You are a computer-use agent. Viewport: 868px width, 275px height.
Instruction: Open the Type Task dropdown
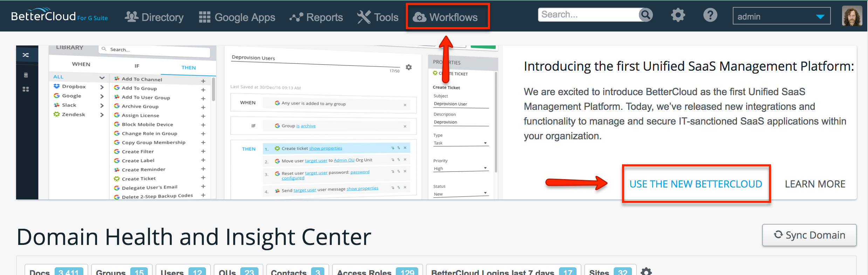click(x=460, y=143)
